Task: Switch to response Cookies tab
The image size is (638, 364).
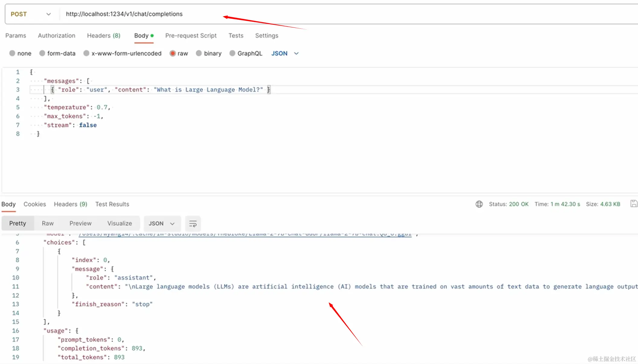Action: [35, 204]
